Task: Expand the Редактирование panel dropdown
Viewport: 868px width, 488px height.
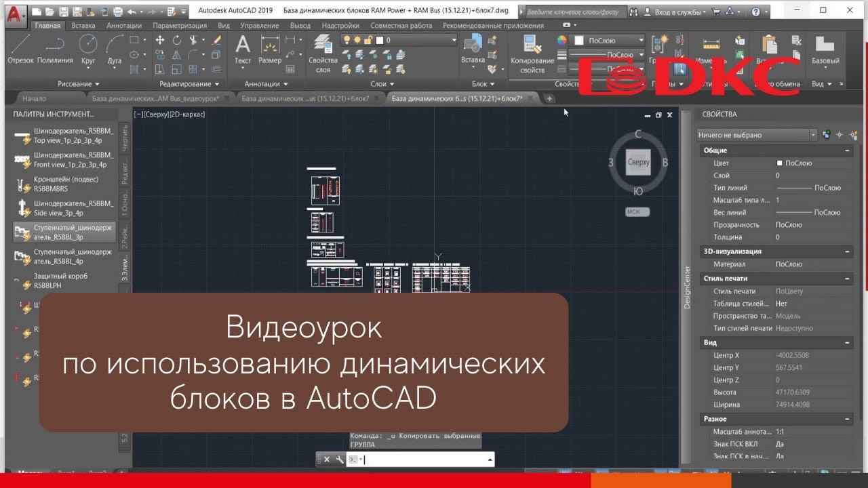Action: [x=189, y=84]
